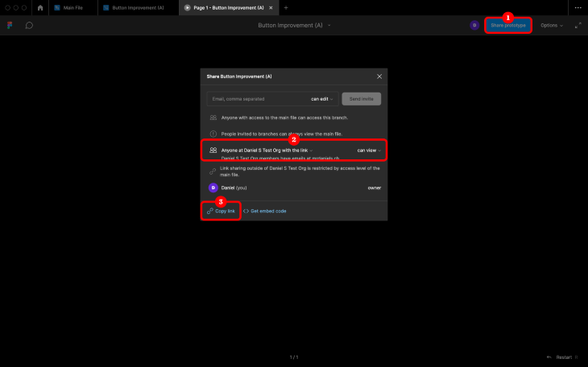Viewport: 588px width, 367px height.
Task: Click the email comma separated input field
Action: pyautogui.click(x=259, y=99)
